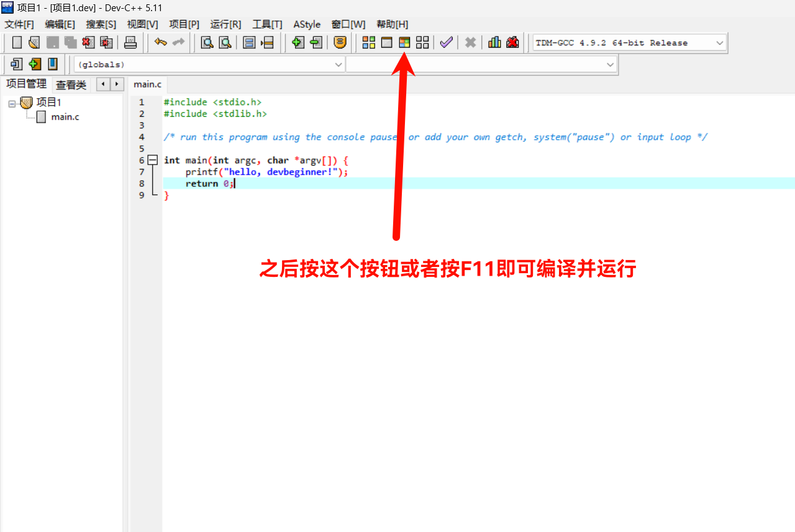The height and width of the screenshot is (532, 795).
Task: Open Find with the magnifier icon
Action: coord(207,43)
